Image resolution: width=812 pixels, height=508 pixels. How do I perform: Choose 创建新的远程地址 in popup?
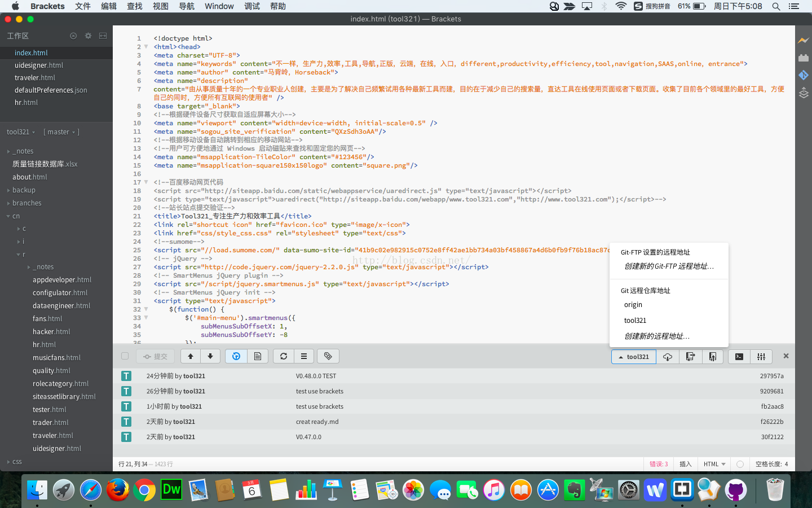[669, 336]
